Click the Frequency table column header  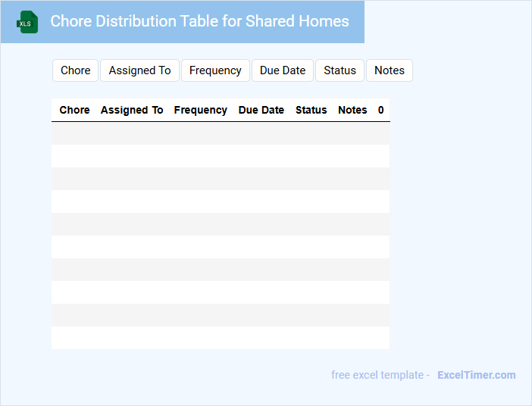pyautogui.click(x=201, y=110)
